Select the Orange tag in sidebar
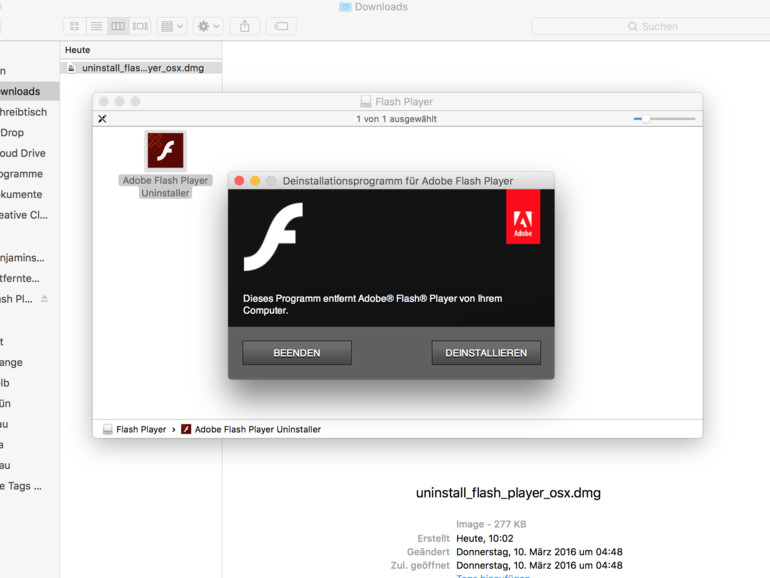Screen dimensions: 770x578 tap(28, 362)
